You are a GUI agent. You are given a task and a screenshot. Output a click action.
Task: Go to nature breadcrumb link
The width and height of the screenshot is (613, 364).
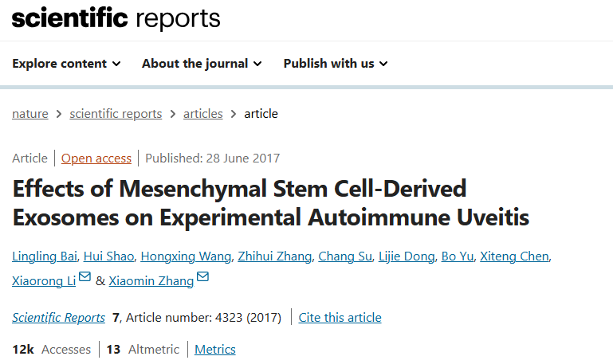pos(29,113)
